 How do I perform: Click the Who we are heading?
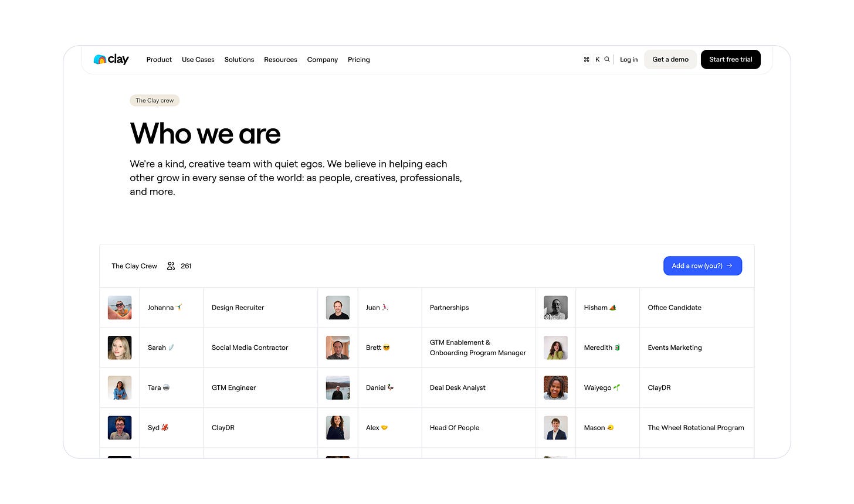205,134
